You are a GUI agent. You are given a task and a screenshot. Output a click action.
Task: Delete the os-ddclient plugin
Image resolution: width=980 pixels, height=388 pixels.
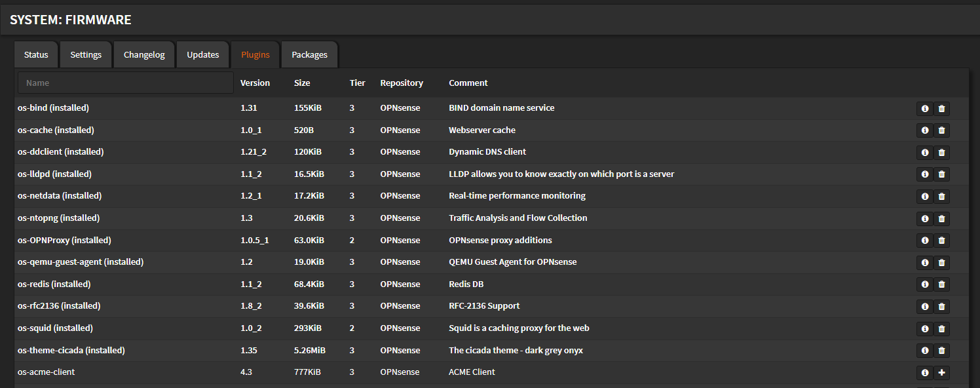click(x=941, y=153)
